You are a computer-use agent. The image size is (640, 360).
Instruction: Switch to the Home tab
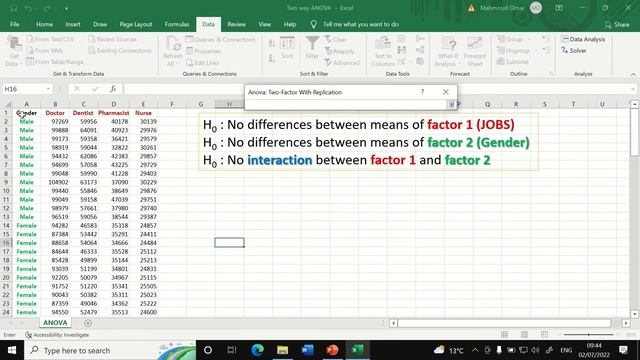[44, 24]
